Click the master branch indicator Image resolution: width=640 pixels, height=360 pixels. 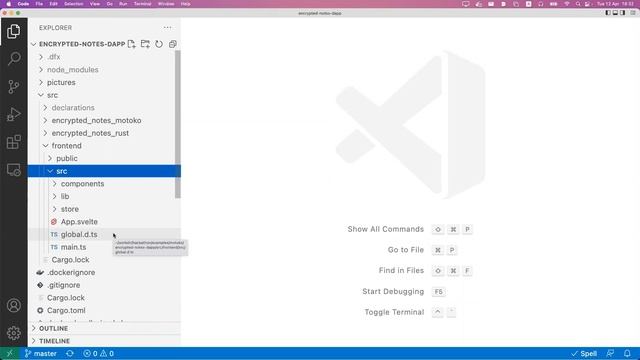(x=40, y=353)
